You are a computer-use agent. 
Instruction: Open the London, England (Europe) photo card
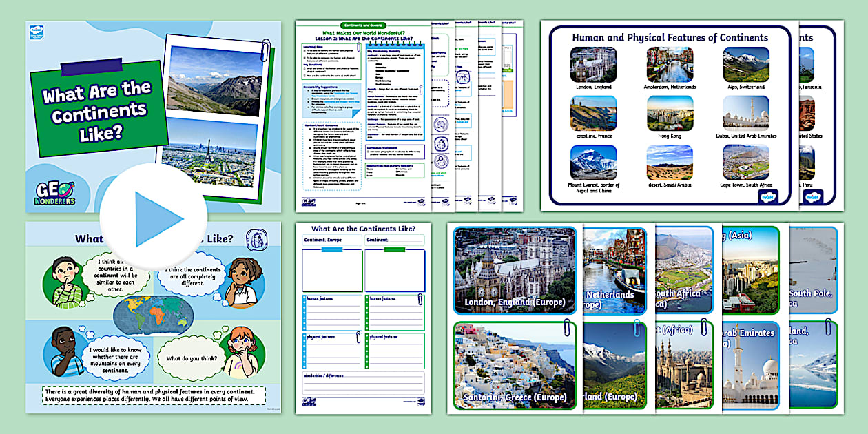coord(515,270)
